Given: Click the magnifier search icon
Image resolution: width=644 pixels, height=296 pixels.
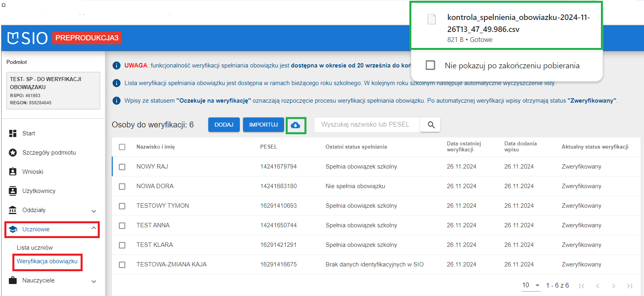Looking at the screenshot, I should [431, 125].
